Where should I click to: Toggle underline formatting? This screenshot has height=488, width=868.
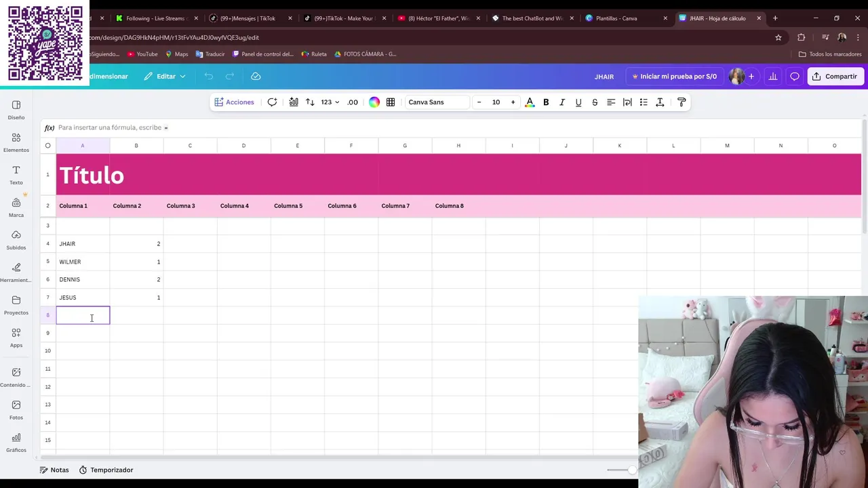[x=578, y=102]
